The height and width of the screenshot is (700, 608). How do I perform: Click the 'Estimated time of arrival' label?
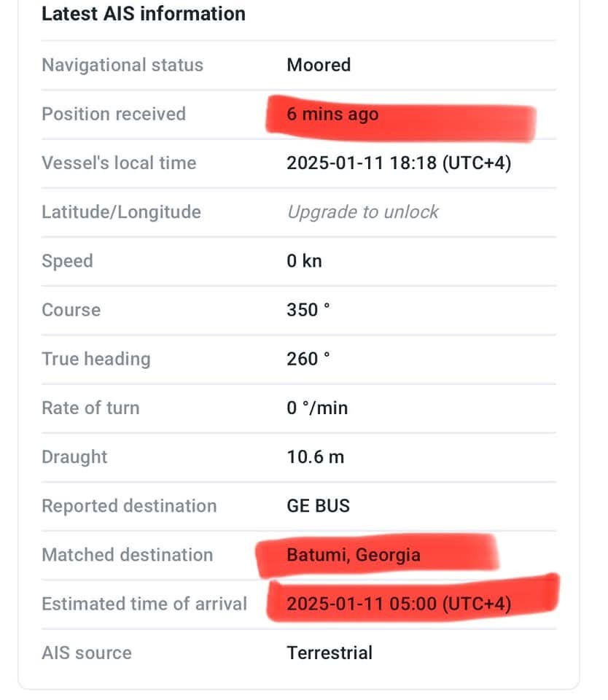(x=144, y=604)
